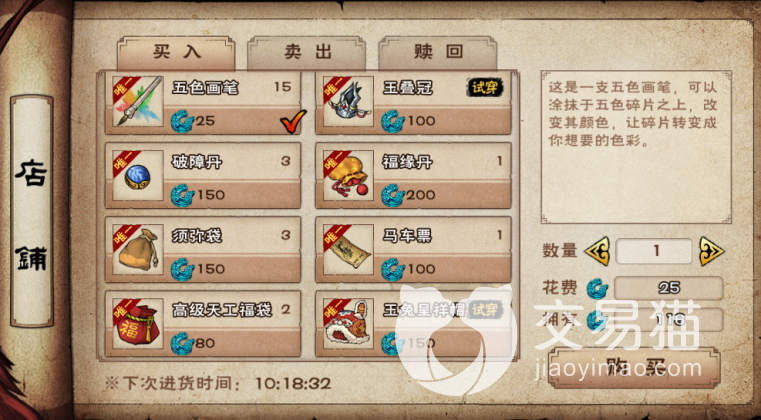
Task: Click the 购买 purchase button
Action: 634,368
